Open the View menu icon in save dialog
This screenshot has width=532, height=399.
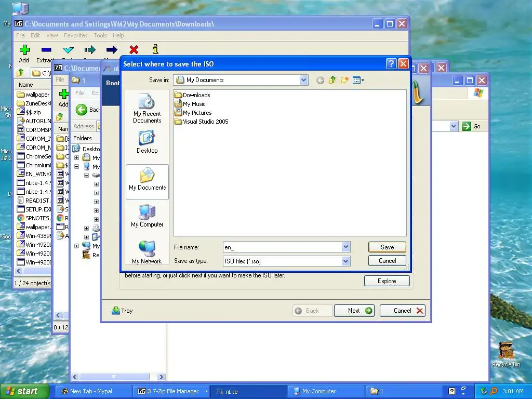(358, 81)
